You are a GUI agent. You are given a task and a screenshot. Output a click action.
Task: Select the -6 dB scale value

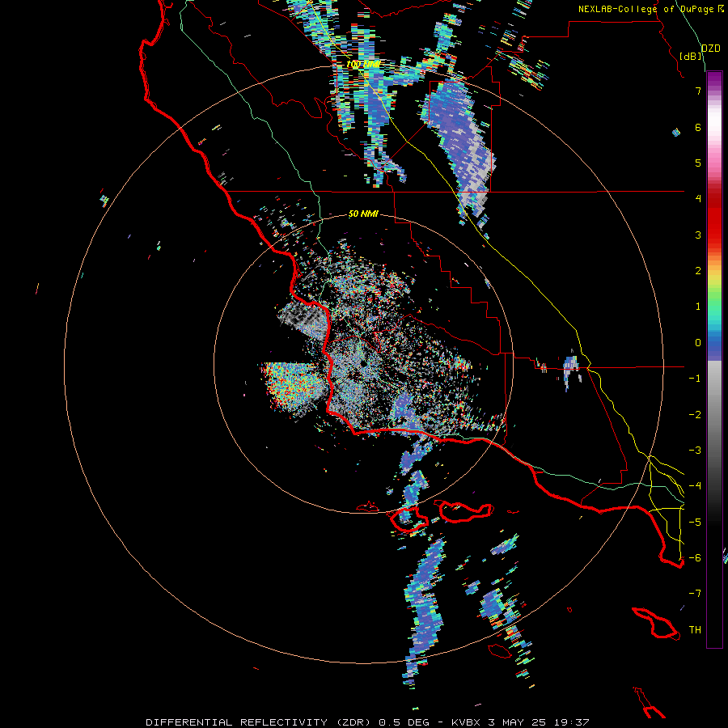coord(695,558)
